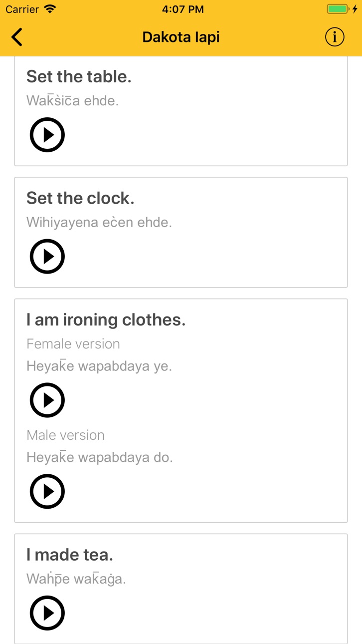Screen dimensions: 362x644
Task: Select the "Set the table." heading
Action: (x=79, y=76)
